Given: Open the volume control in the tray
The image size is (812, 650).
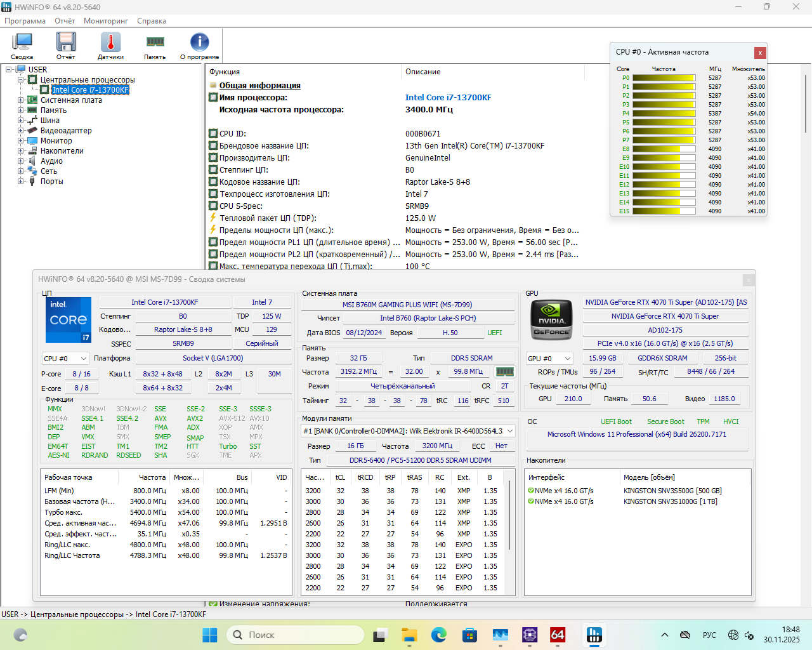Looking at the screenshot, I should pyautogui.click(x=749, y=635).
